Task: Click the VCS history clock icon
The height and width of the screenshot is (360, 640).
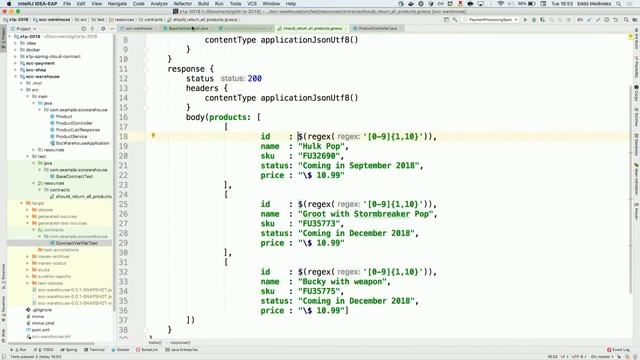Action: (607, 20)
